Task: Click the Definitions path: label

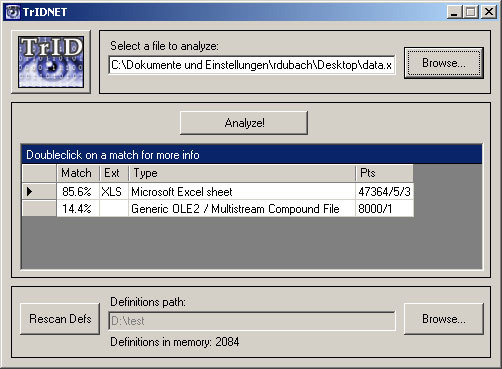Action: pos(148,302)
